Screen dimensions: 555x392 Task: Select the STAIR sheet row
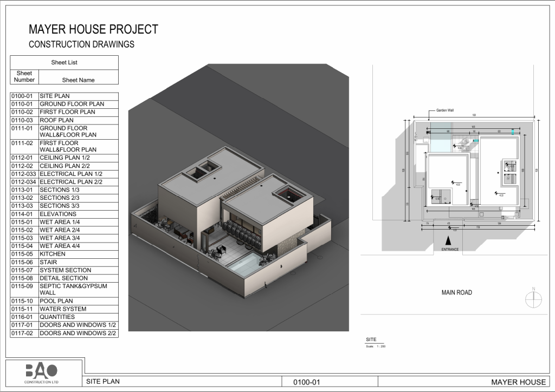(x=64, y=262)
